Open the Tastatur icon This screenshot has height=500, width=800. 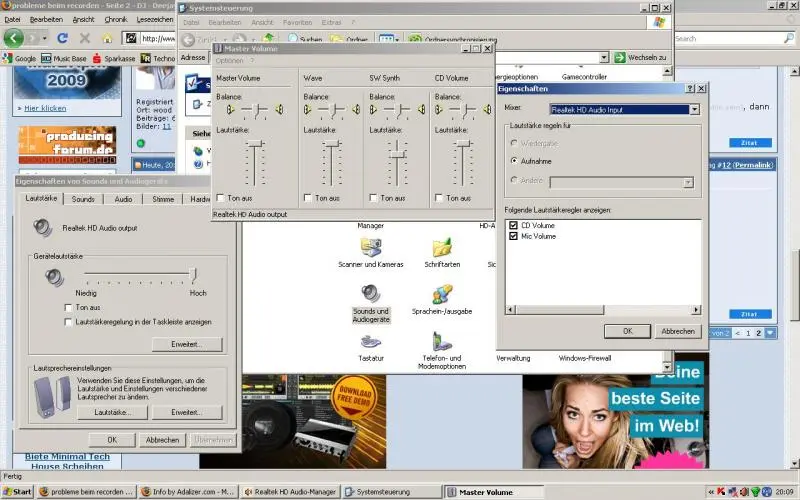[x=371, y=343]
